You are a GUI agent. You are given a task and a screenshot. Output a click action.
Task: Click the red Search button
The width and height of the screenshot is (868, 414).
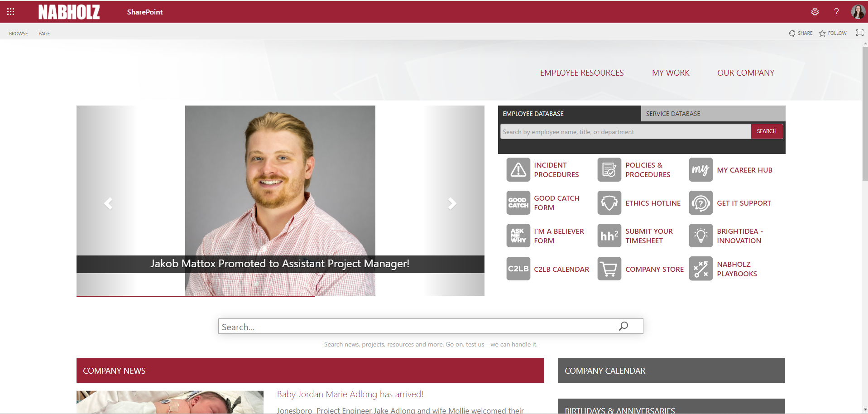tap(766, 131)
